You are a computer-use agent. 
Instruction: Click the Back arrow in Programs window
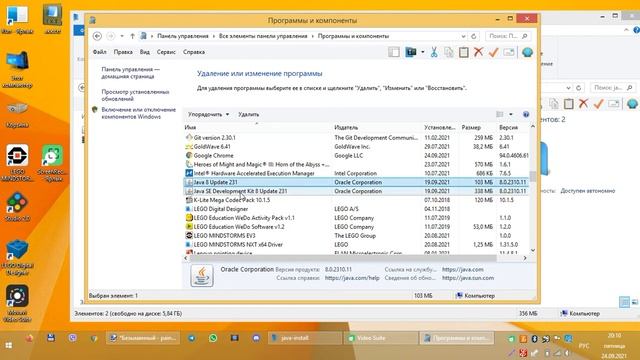point(97,36)
